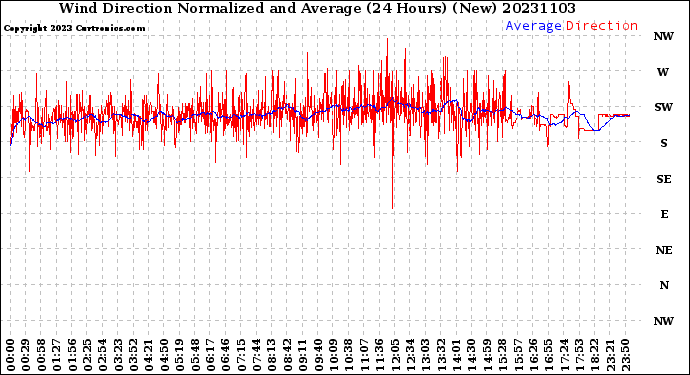Image resolution: width=690 pixels, height=375 pixels.
Task: Click the '02:25' time axis label
Action: [x=87, y=355]
